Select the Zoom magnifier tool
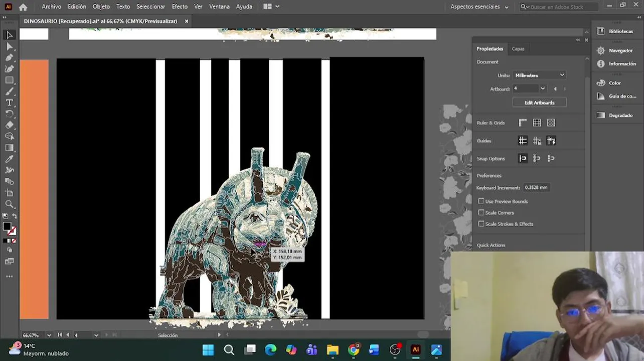 click(x=9, y=204)
